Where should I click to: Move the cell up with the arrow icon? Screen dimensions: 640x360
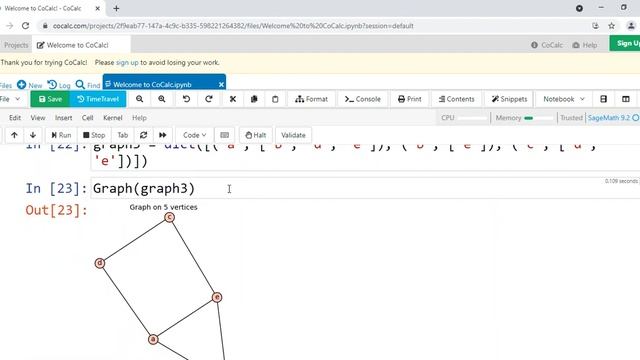point(14,135)
